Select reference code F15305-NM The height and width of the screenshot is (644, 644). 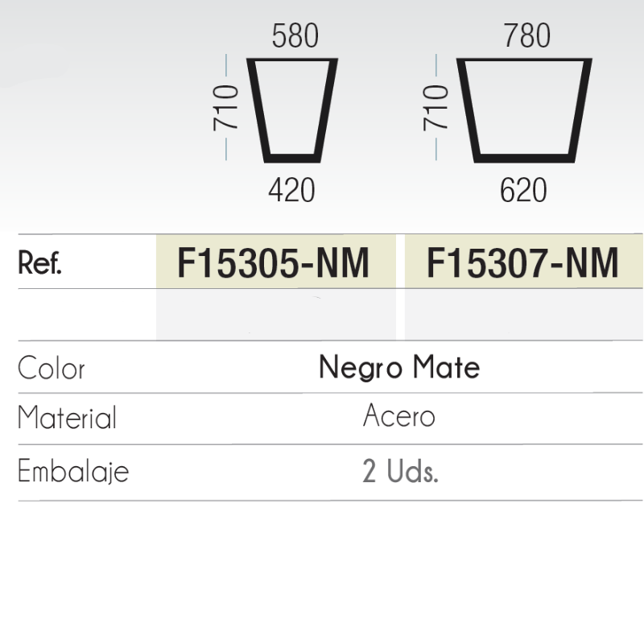(274, 263)
